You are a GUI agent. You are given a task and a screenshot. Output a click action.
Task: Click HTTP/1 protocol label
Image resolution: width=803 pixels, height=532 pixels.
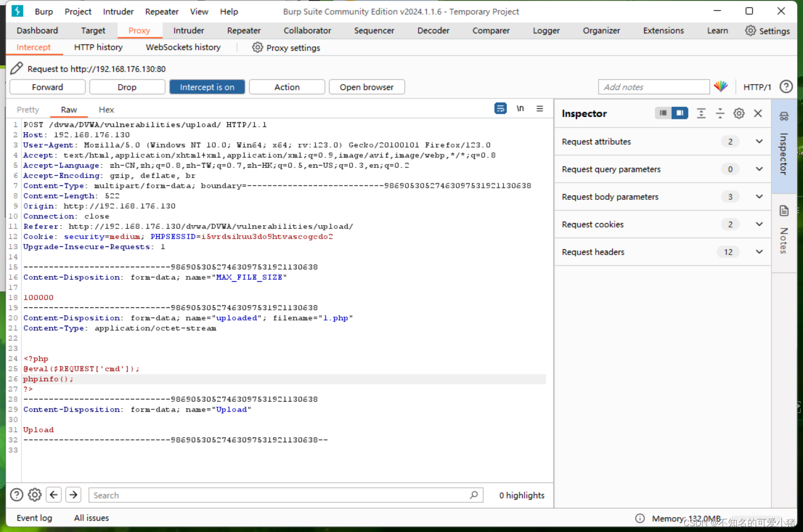pos(757,87)
